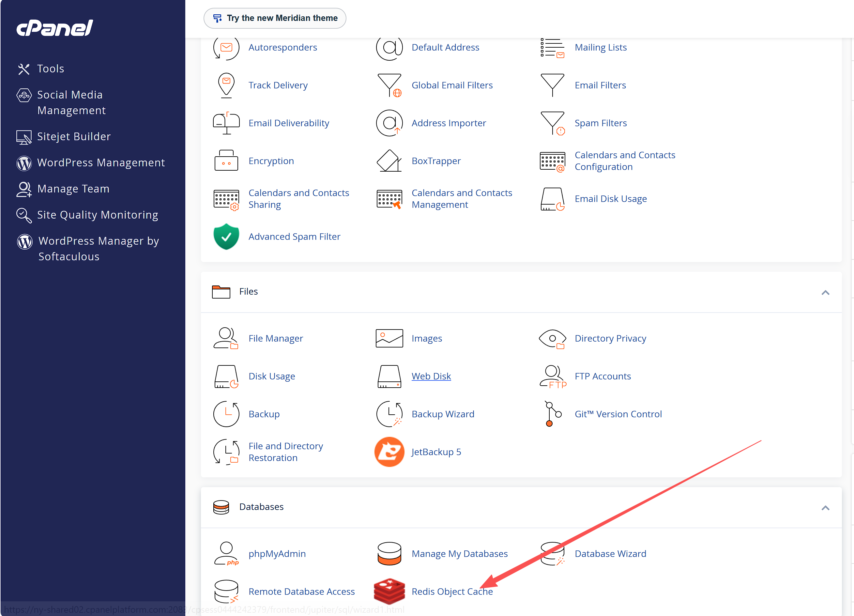Click the Calendars and Contacts Configuration icon
This screenshot has width=854, height=616.
(x=552, y=162)
